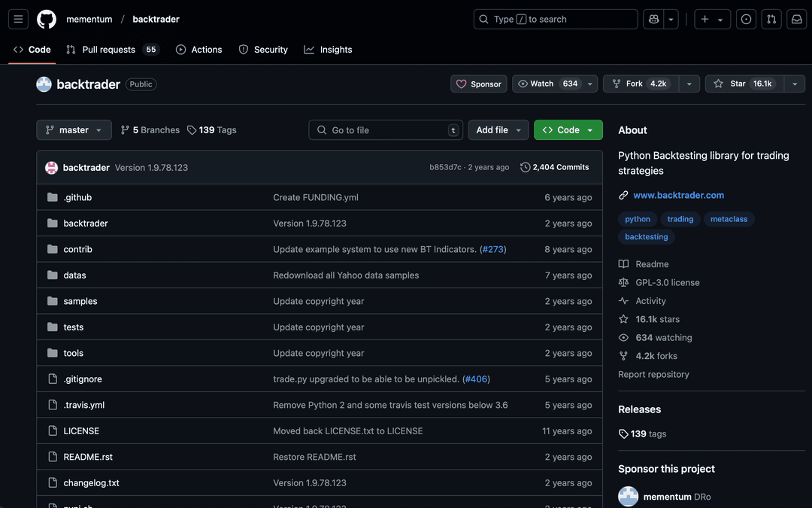This screenshot has height=508, width=812.
Task: Focus the Go to file field
Action: (386, 130)
